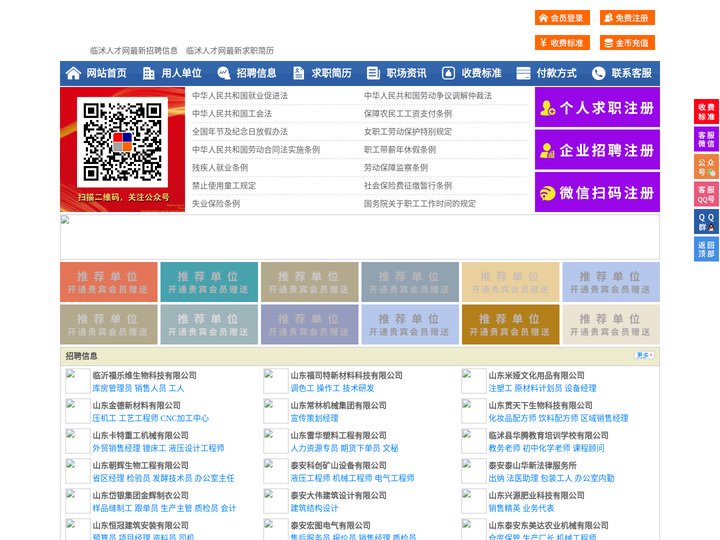Open 劳动保障监察条例 link
Screen dimensions: 720x540
[396, 168]
